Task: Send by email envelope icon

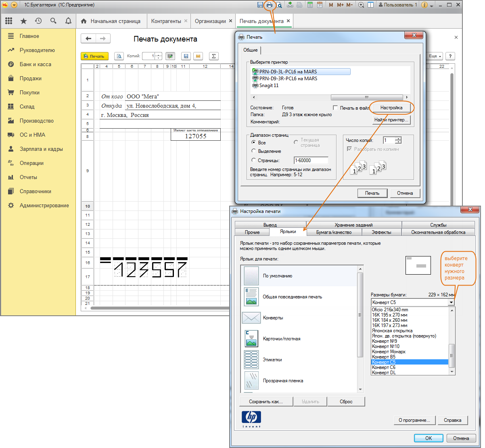Action: 198,56
